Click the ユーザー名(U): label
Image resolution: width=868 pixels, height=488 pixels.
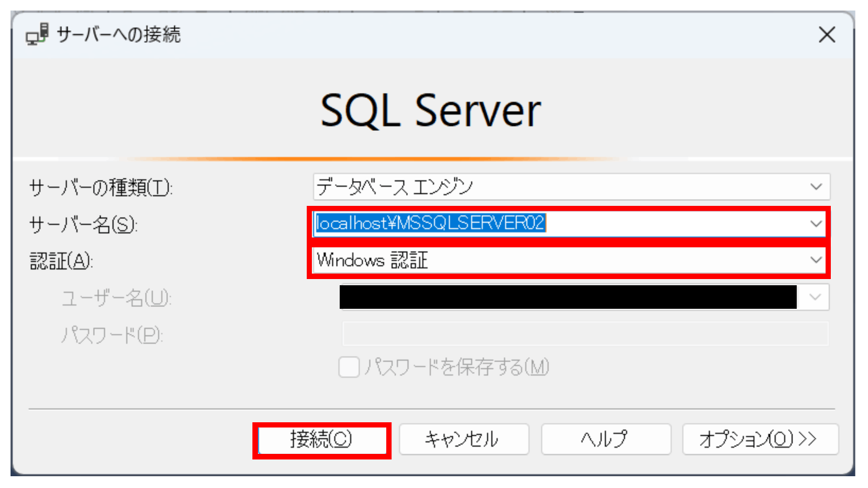[115, 298]
